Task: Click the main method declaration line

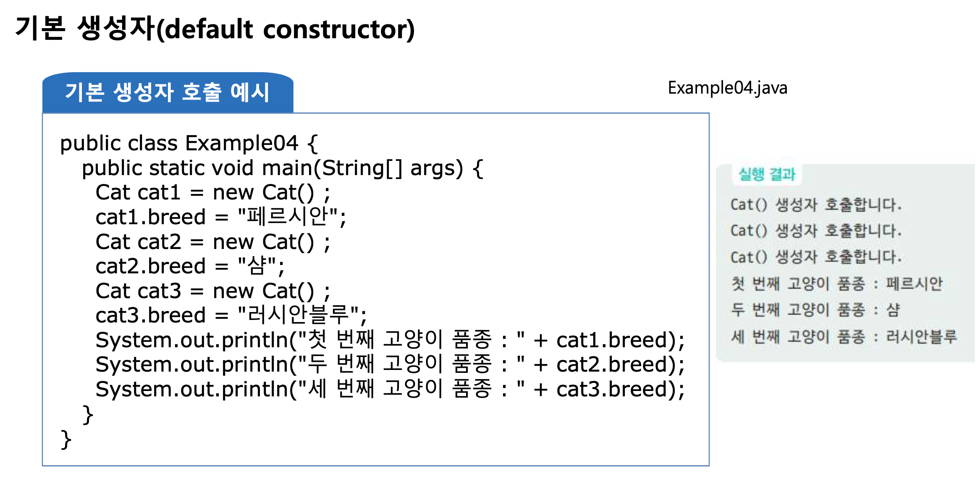Action: [x=282, y=168]
